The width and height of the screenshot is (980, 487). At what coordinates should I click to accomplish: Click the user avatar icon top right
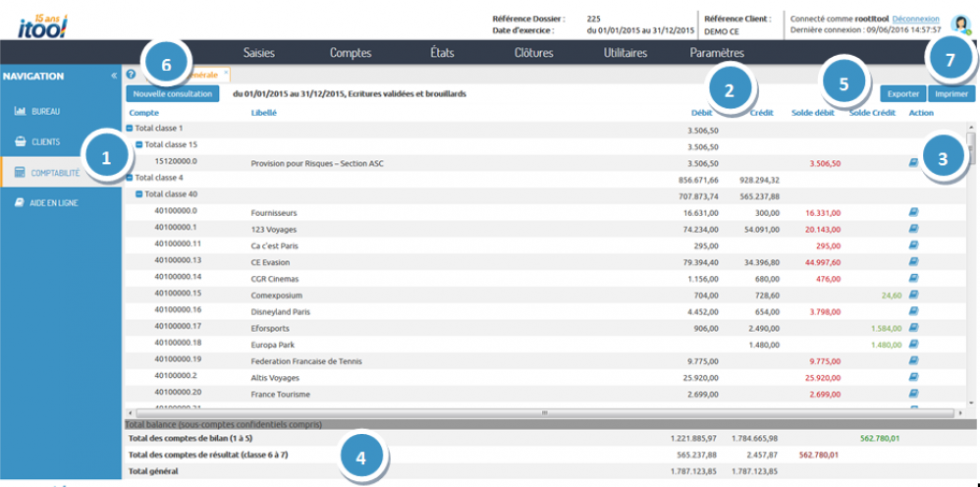coord(959,26)
